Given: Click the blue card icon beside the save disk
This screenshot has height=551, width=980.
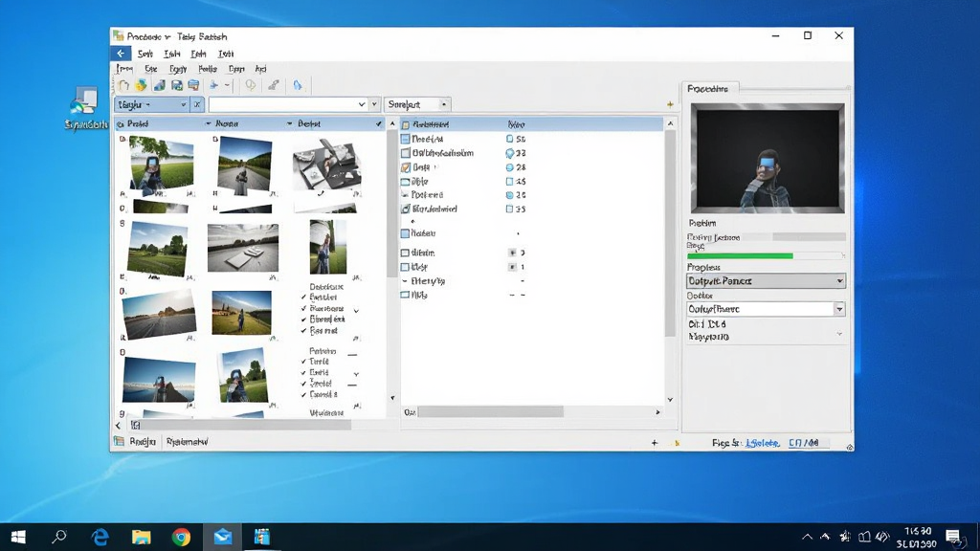Looking at the screenshot, I should [x=193, y=85].
